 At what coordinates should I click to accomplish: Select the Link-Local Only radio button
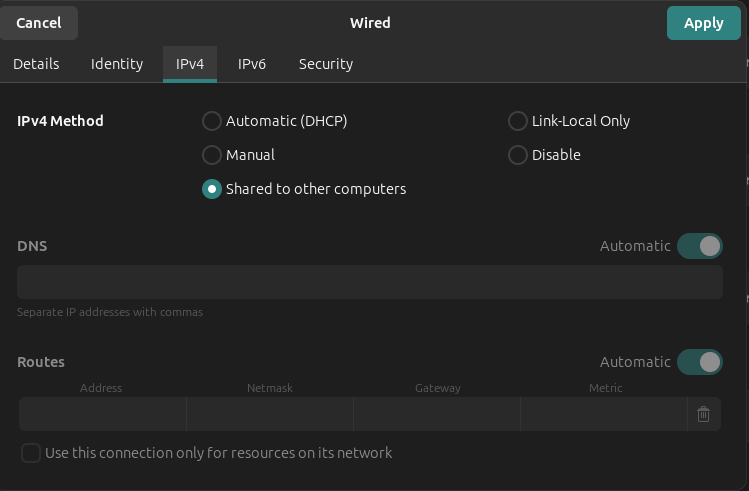(518, 121)
